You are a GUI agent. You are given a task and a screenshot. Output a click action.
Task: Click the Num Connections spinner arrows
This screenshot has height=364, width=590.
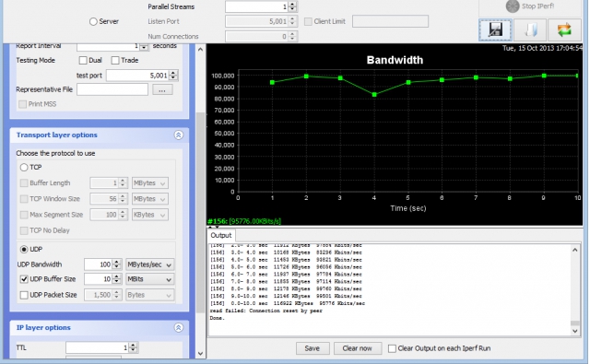pyautogui.click(x=293, y=37)
